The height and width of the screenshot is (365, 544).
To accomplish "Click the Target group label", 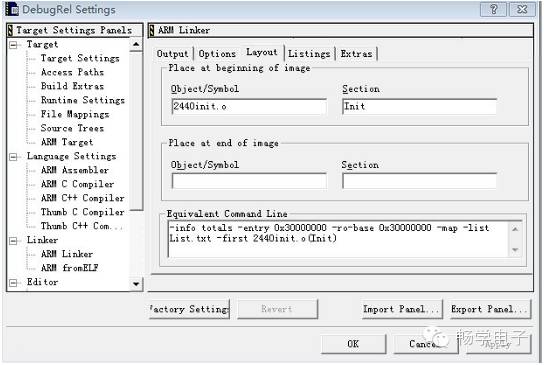I will 42,44.
